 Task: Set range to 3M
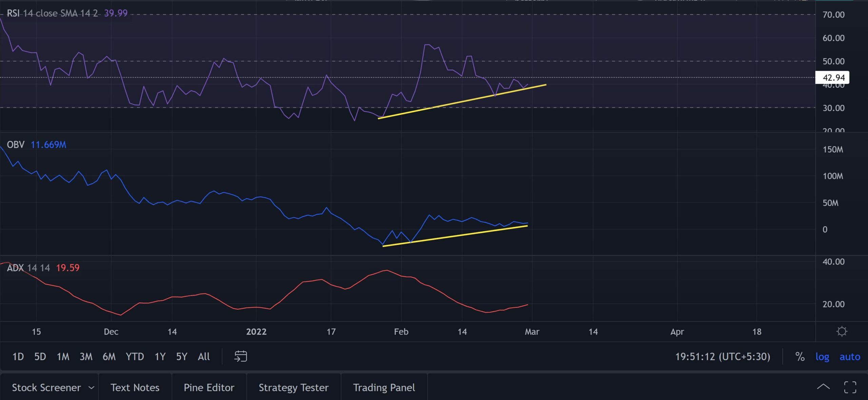coord(86,356)
